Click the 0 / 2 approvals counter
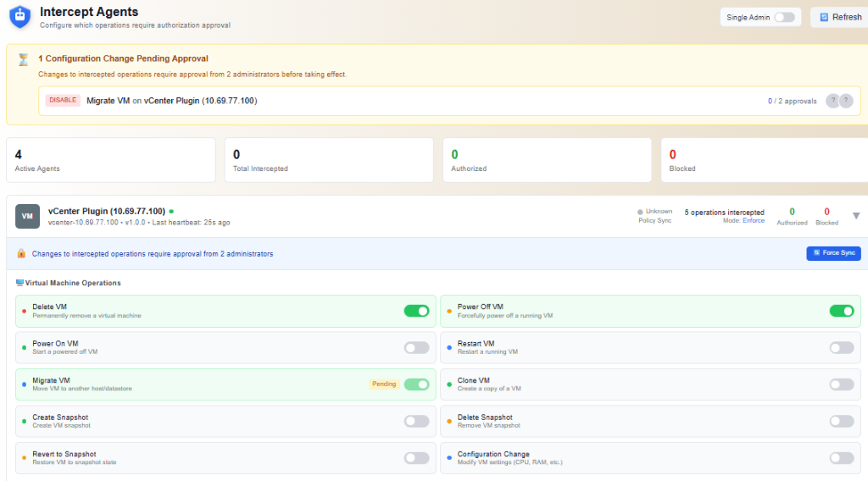 (792, 101)
